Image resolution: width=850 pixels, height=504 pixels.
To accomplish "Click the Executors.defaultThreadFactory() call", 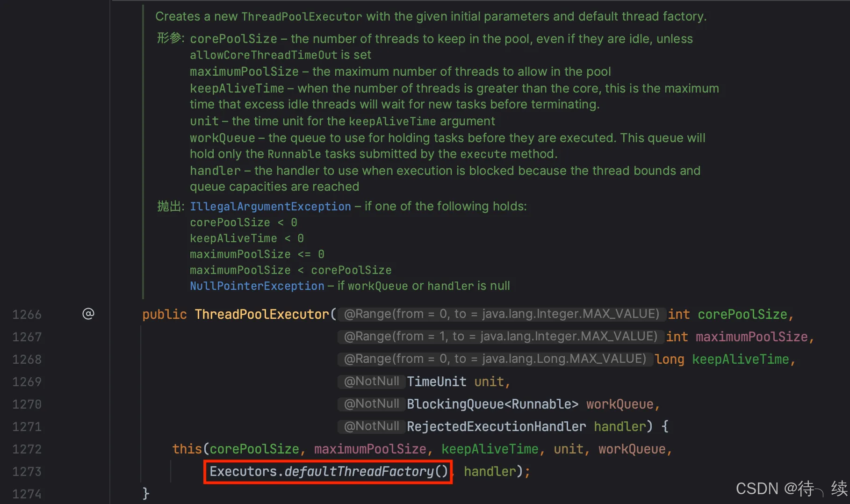I will (x=329, y=471).
